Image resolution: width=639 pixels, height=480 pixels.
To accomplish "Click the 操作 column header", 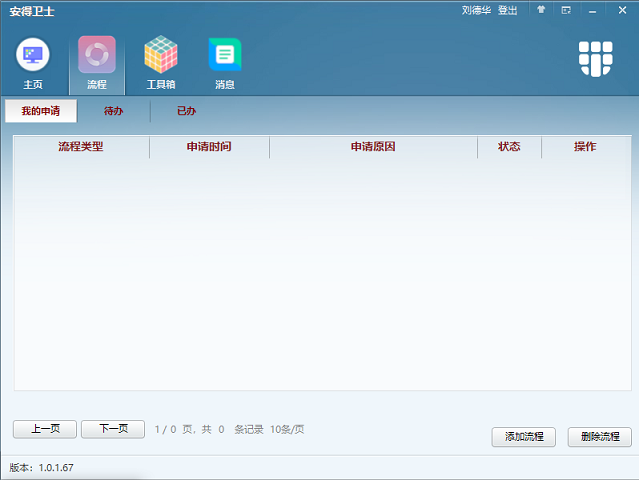I will [586, 147].
